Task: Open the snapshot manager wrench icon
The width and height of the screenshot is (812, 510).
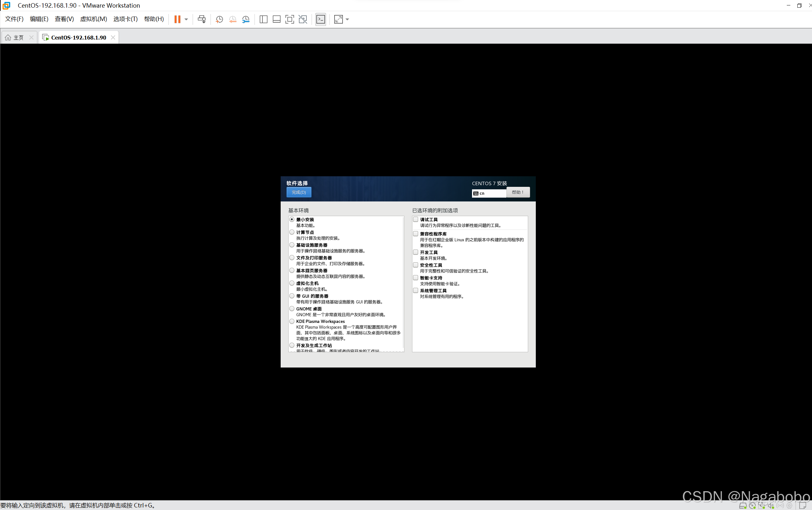Action: [x=246, y=19]
